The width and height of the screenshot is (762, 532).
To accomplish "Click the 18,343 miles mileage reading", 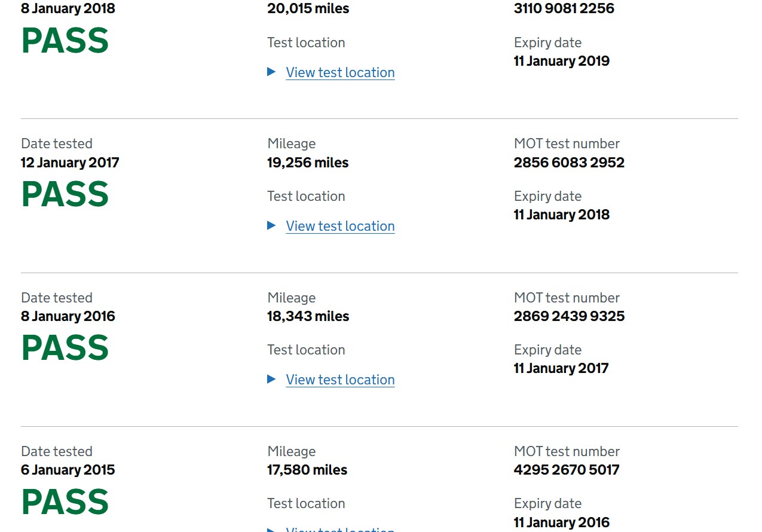I will coord(308,316).
